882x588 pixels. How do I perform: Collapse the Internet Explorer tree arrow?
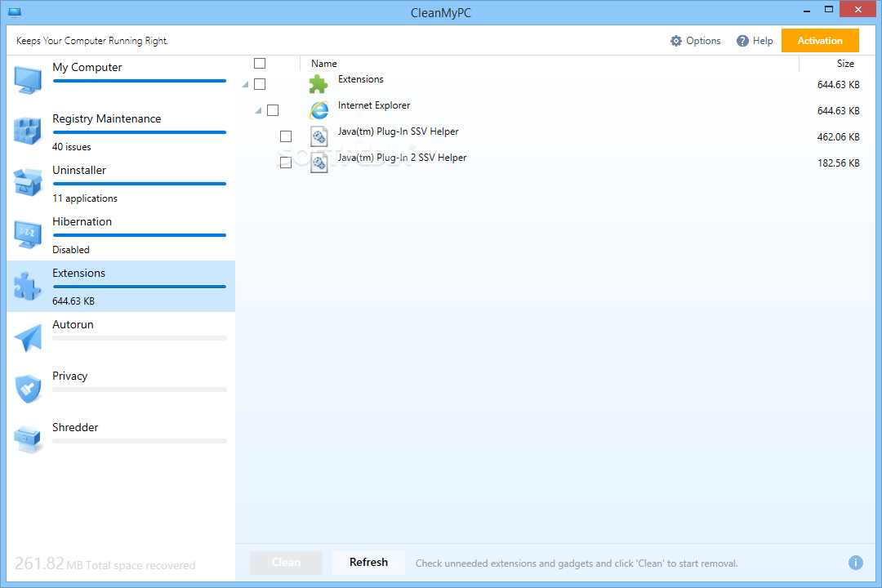[258, 110]
